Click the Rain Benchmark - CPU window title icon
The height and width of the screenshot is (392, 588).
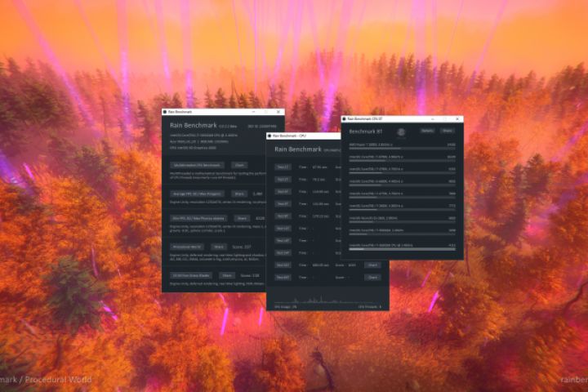pyautogui.click(x=269, y=136)
